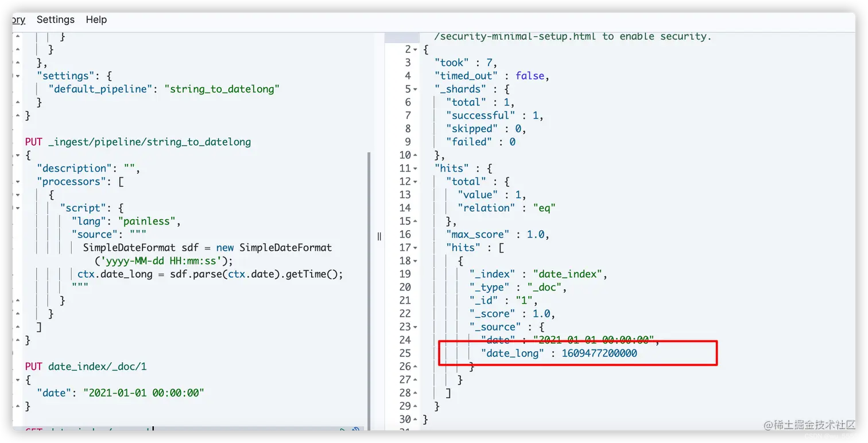Click the "string_to_datelong" value in settings

coord(222,89)
